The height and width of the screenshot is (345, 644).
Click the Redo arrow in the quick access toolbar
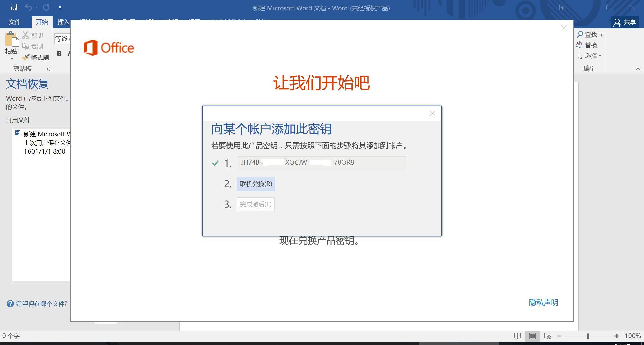46,7
